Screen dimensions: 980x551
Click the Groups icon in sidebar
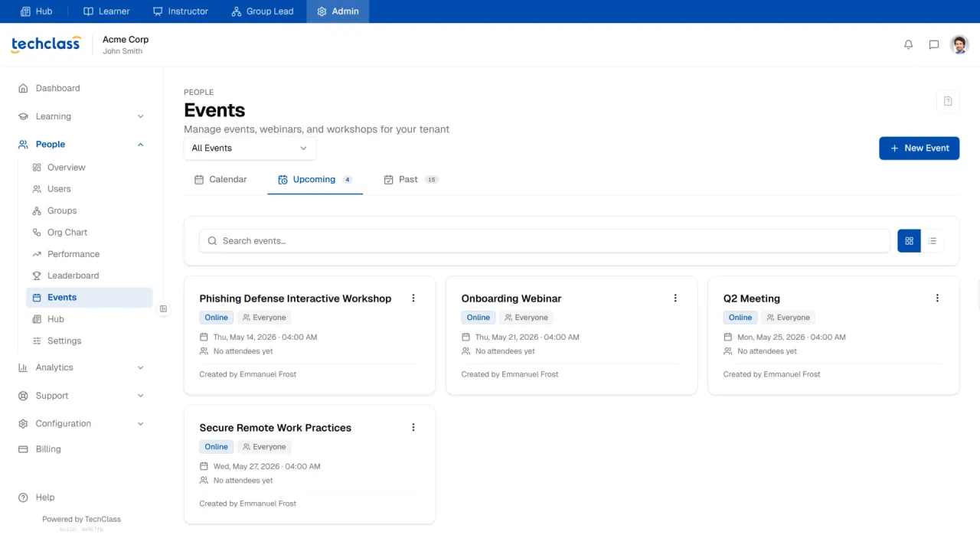click(x=37, y=210)
